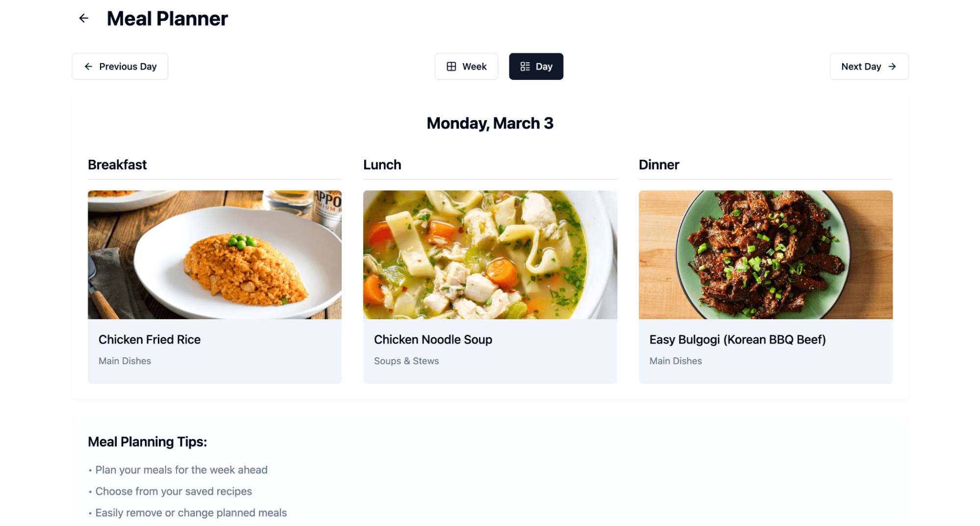
Task: Click the back arrow beside Meal Planner title
Action: 83,18
